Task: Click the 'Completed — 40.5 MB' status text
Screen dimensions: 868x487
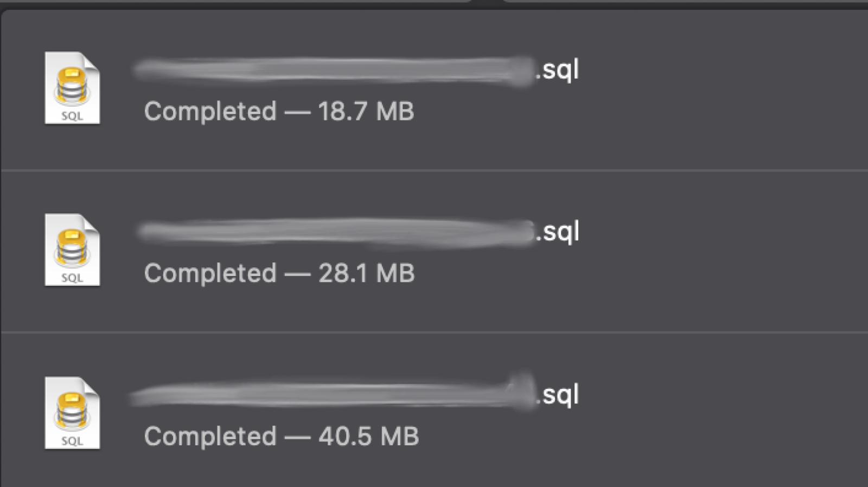Action: [x=281, y=435]
